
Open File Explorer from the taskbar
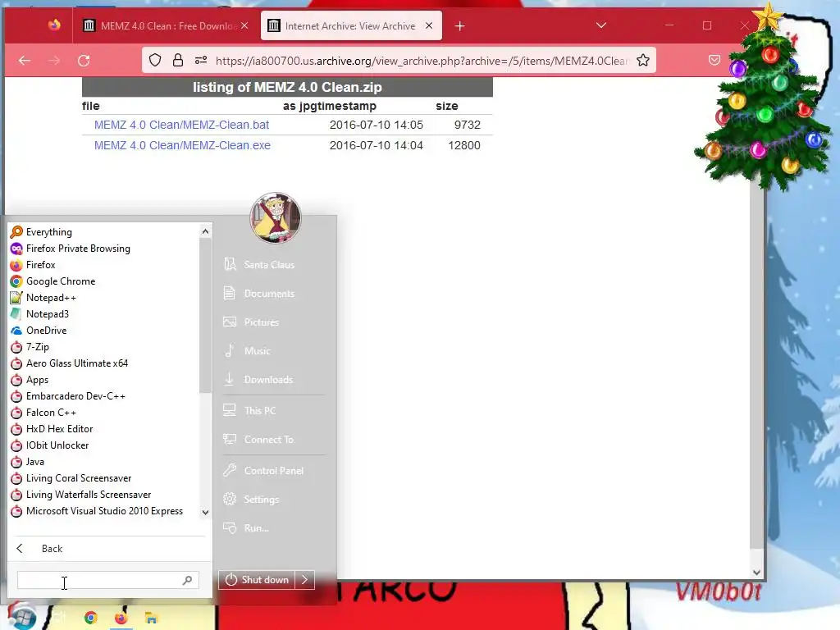151,619
